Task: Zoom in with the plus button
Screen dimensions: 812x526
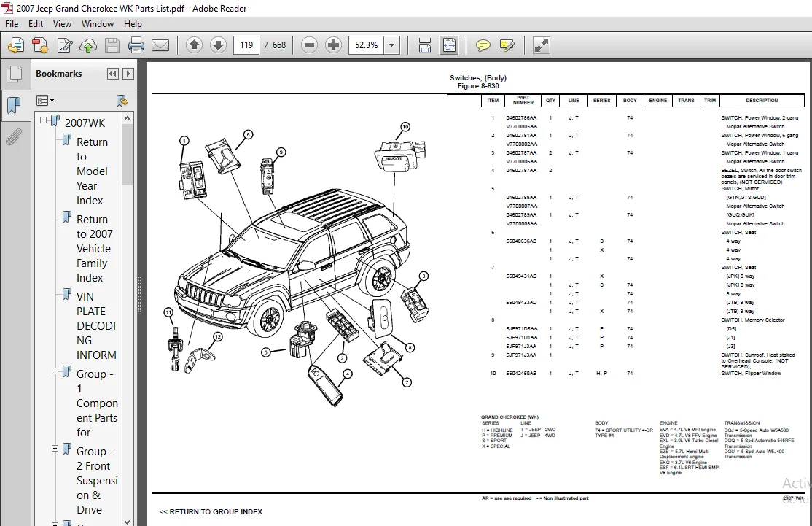Action: point(334,45)
